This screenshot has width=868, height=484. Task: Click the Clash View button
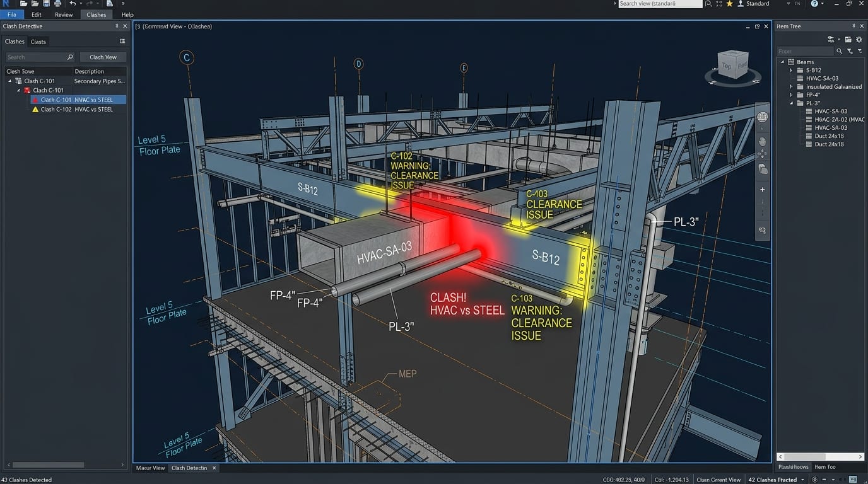click(x=103, y=57)
